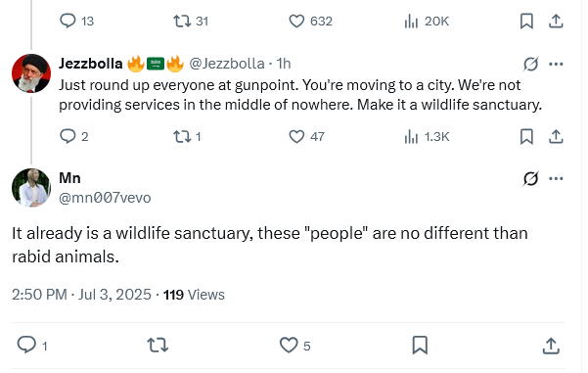588x373 pixels.
Task: Open Grok icon on Jezzbolla's post
Action: pos(530,65)
